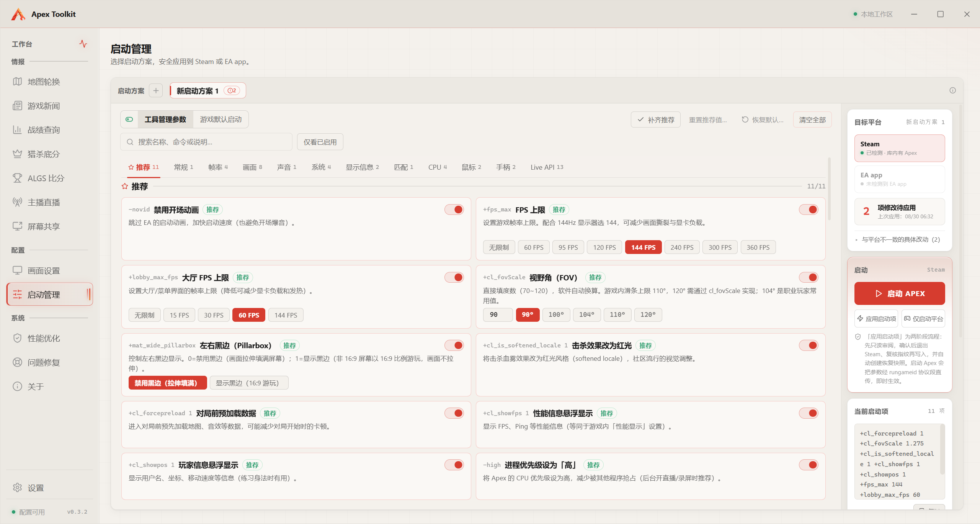
Task: Click 重置推荐值 button
Action: pyautogui.click(x=708, y=120)
